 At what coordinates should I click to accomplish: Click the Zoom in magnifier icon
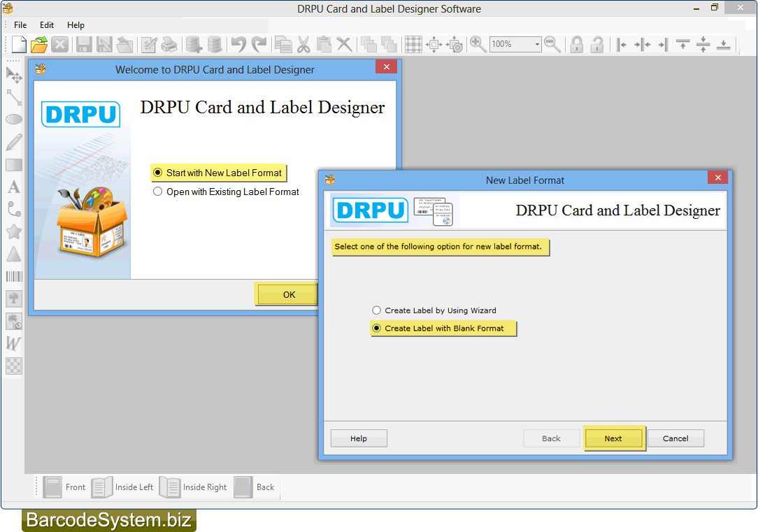coord(478,45)
